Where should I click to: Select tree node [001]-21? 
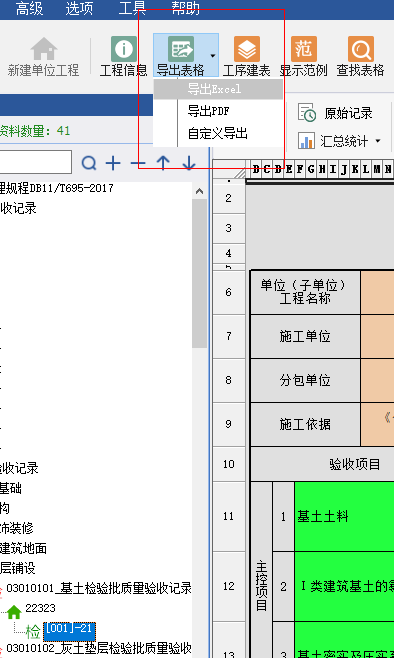tap(70, 630)
